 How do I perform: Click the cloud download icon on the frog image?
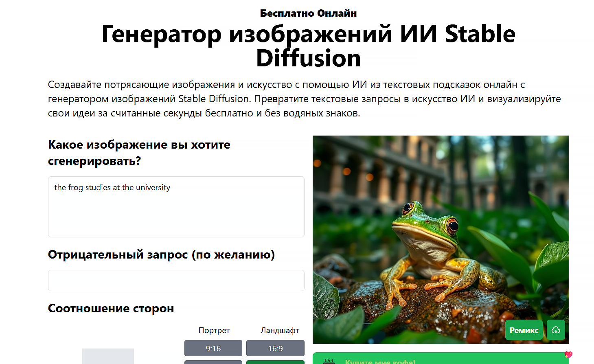pyautogui.click(x=556, y=330)
